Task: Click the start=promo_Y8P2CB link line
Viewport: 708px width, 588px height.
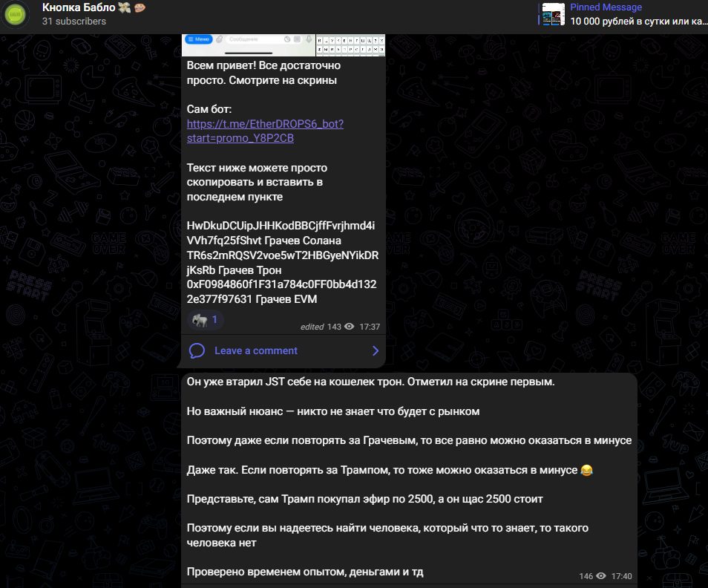Action: click(x=240, y=138)
